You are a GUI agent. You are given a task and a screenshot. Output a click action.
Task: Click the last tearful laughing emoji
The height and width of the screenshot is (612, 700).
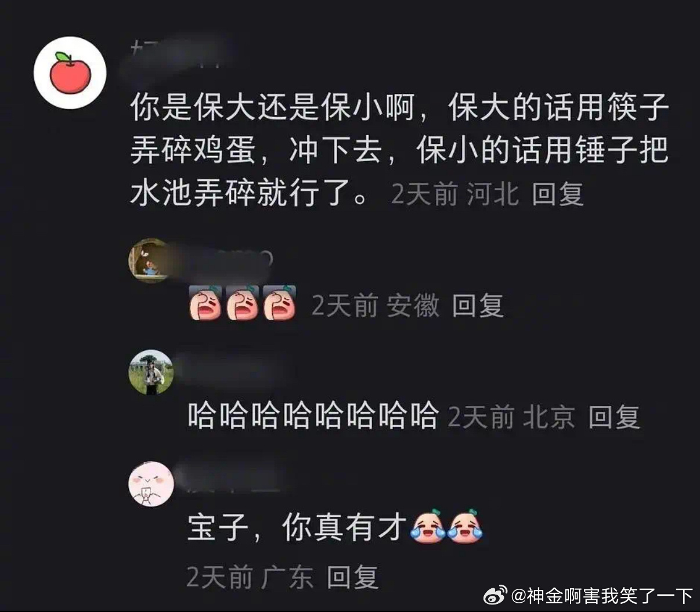[x=465, y=526]
